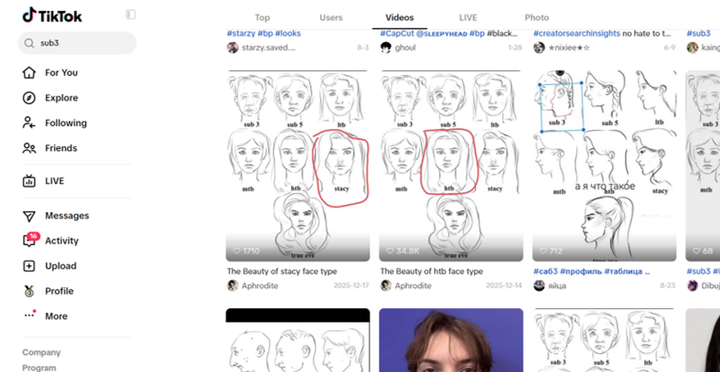This screenshot has height=372, width=720.
Task: Switch to the LIVE results tab
Action: [x=468, y=17]
